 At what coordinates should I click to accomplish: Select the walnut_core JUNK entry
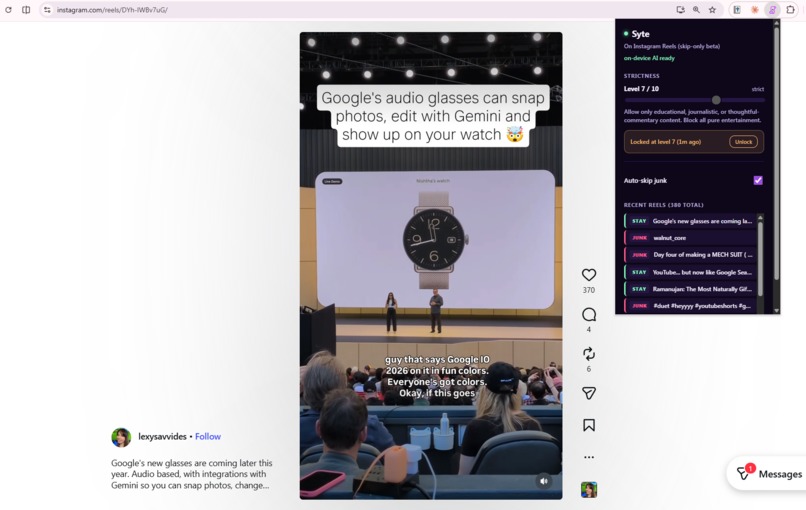click(x=690, y=238)
